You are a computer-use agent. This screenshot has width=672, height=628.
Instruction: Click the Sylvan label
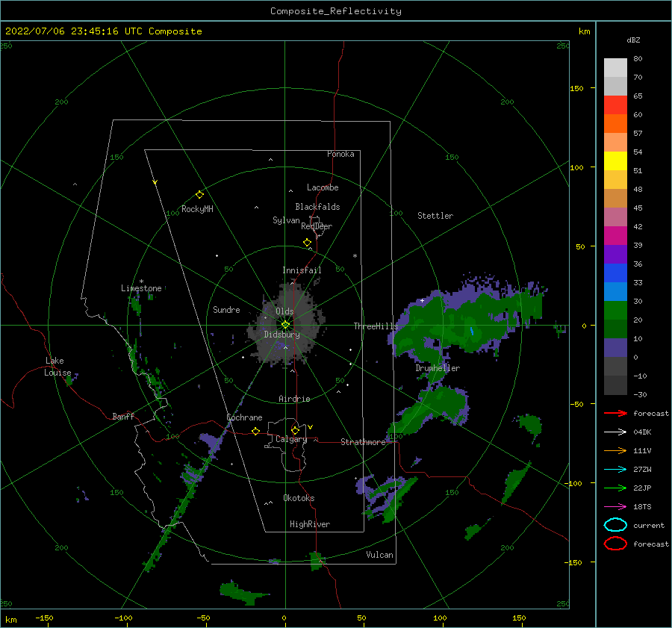[x=286, y=220]
